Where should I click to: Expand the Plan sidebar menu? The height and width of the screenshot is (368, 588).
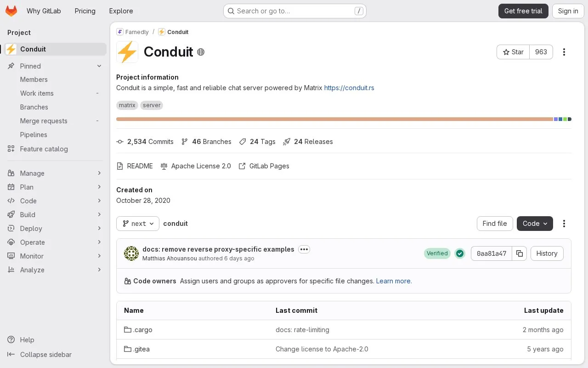pos(55,187)
